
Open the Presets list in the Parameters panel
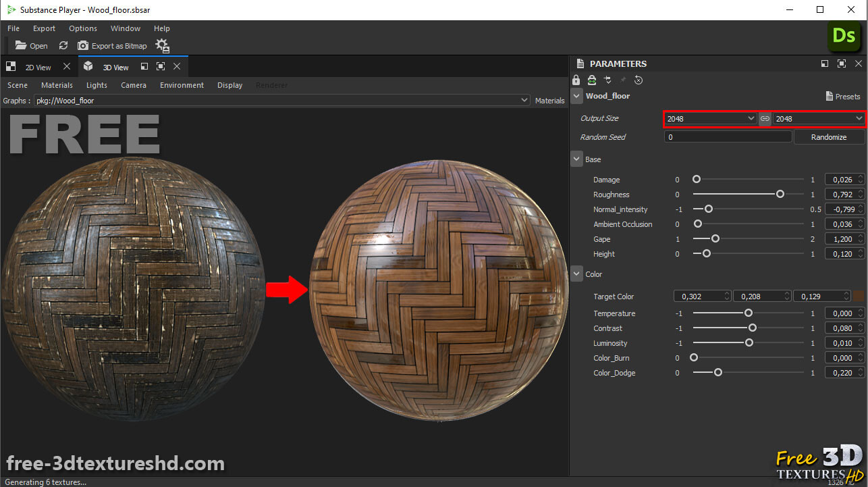(x=842, y=96)
